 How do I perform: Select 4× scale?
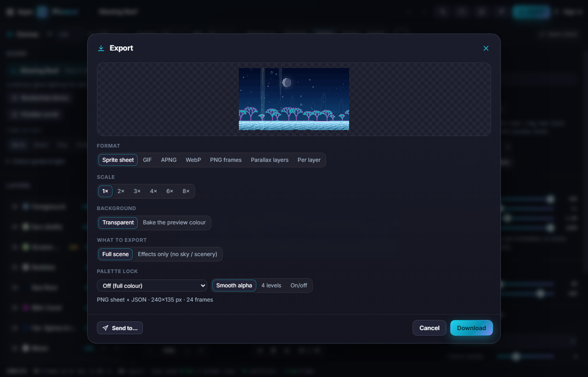pos(153,191)
